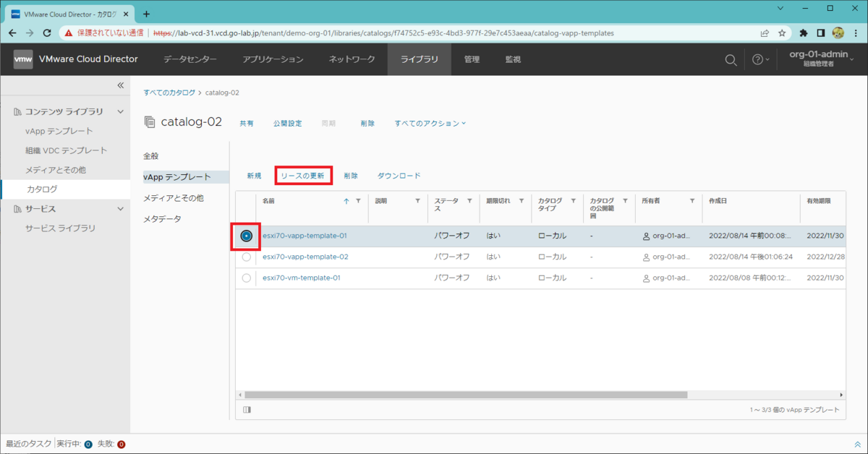Image resolution: width=868 pixels, height=454 pixels.
Task: Open filter for 所有者 column
Action: point(692,201)
